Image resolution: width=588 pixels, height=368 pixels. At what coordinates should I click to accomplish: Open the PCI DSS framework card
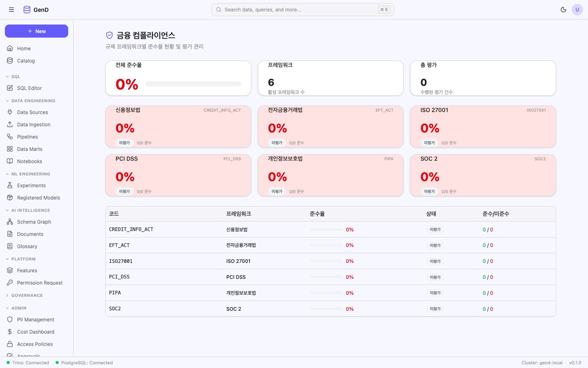pyautogui.click(x=178, y=175)
